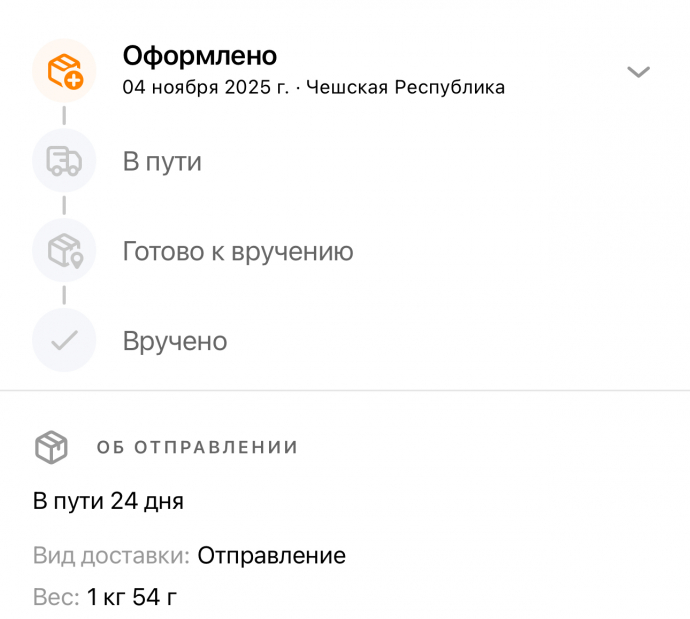This screenshot has width=690, height=619.
Task: Select the В пути tracking step label
Action: (162, 161)
